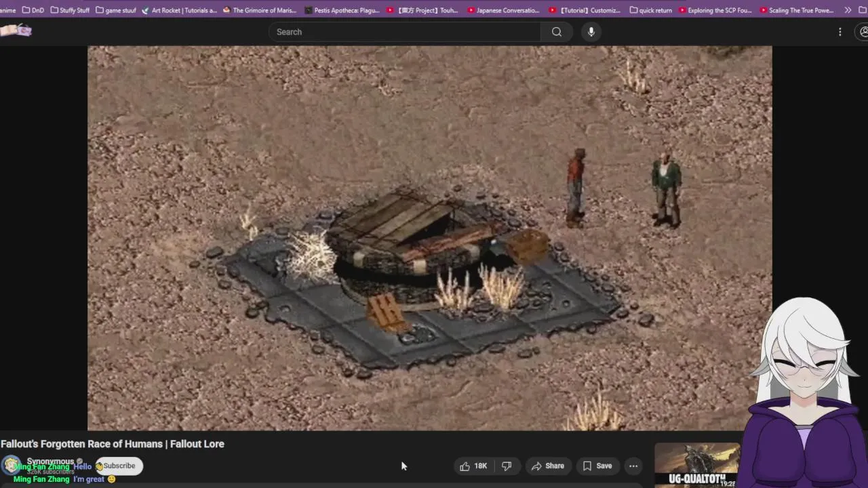Image resolution: width=868 pixels, height=488 pixels.
Task: Open more actions ellipsis menu
Action: pos(633,466)
